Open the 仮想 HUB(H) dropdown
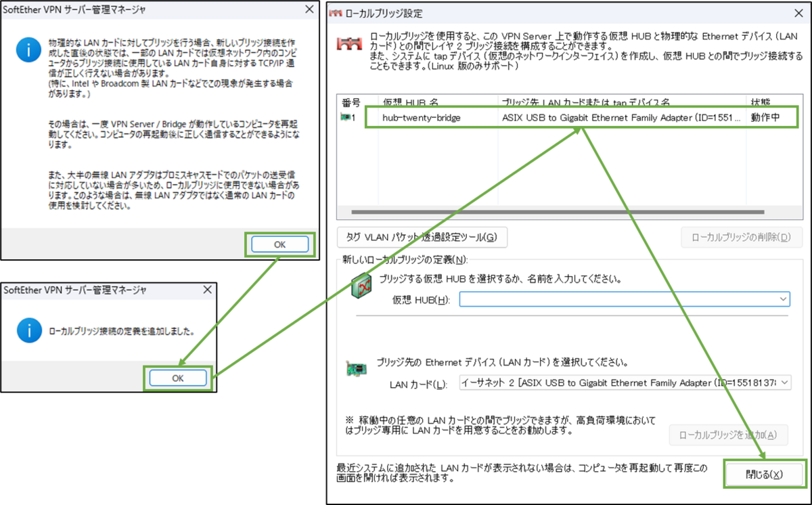This screenshot has width=812, height=505. pos(625,299)
